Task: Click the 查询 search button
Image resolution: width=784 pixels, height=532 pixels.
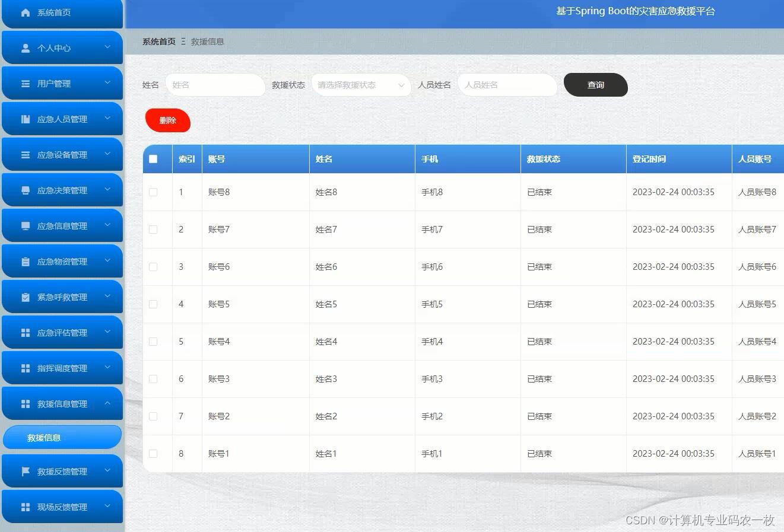Action: 595,85
